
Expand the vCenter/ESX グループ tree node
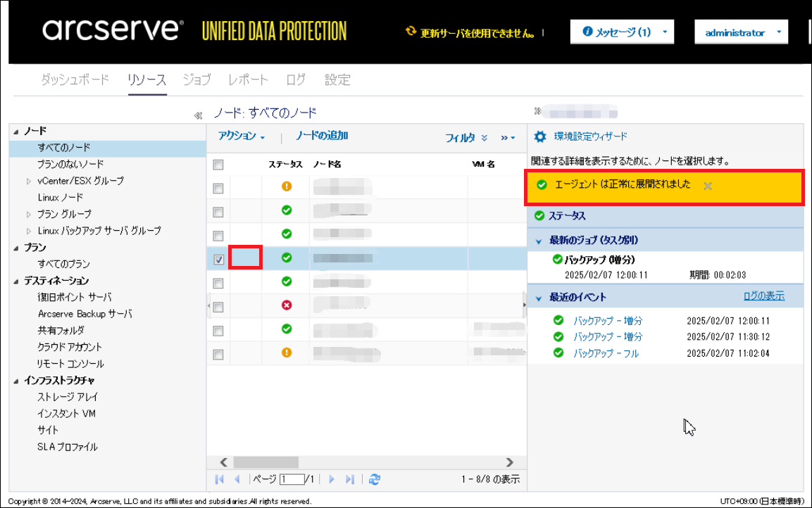tap(28, 182)
